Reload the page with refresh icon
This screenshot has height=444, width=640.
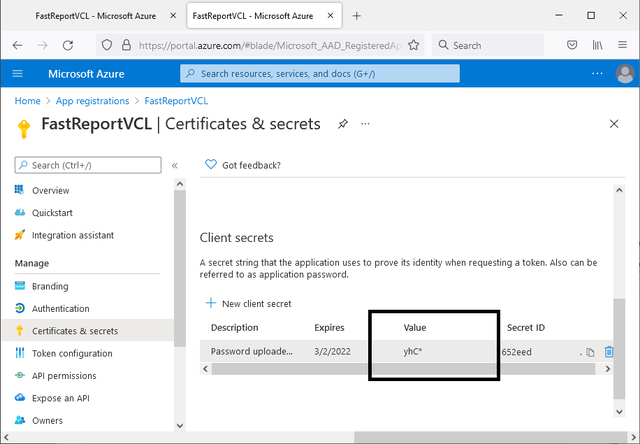[68, 45]
